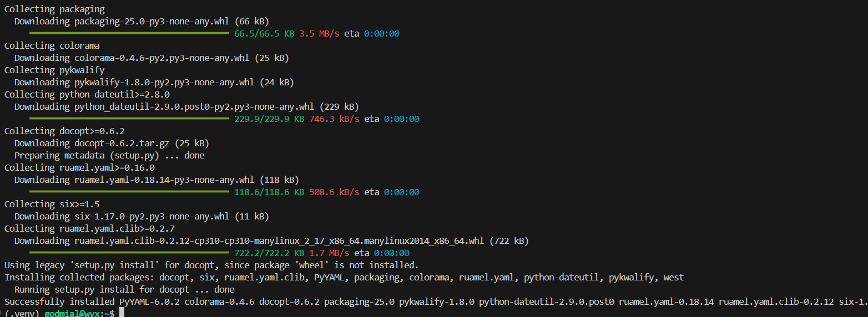Select 'Downloading ruamel.yaml.clib-0.2.12-cp310' wheel line
868x317 pixels.
coord(271,241)
